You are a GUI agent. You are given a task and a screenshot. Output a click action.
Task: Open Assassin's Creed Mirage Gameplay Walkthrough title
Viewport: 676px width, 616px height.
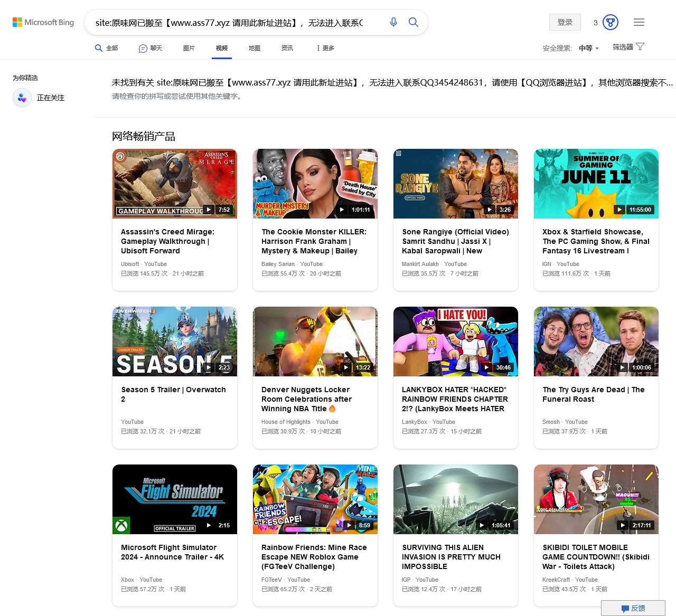(x=167, y=241)
